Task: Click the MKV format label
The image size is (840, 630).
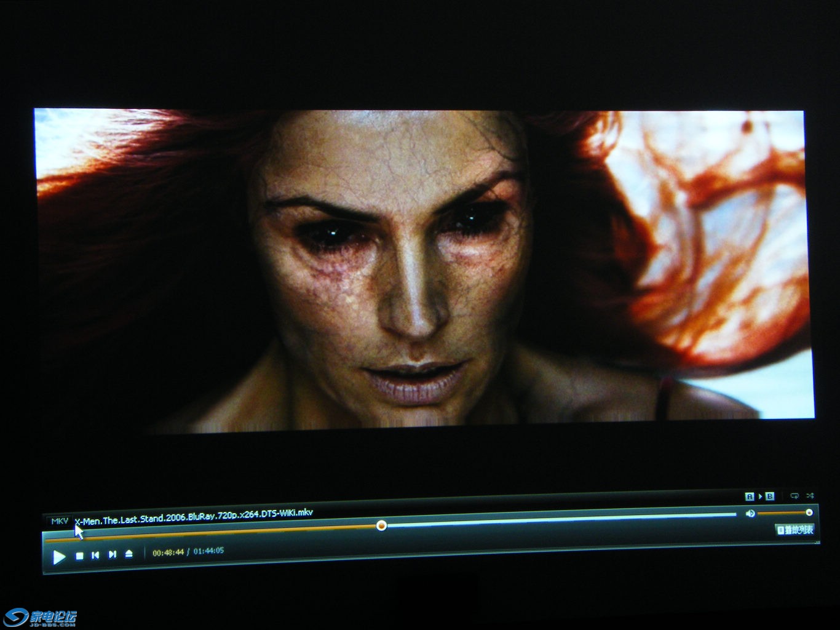Action: [60, 521]
